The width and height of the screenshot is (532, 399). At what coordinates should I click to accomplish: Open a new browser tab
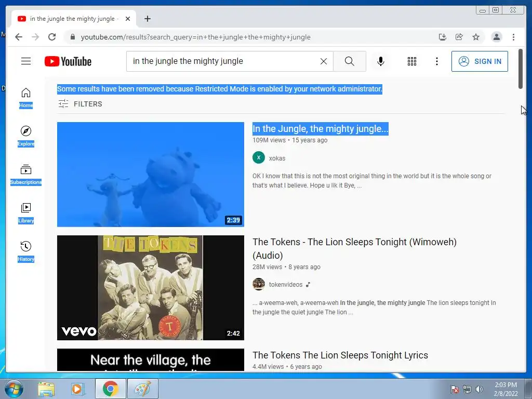pyautogui.click(x=147, y=19)
